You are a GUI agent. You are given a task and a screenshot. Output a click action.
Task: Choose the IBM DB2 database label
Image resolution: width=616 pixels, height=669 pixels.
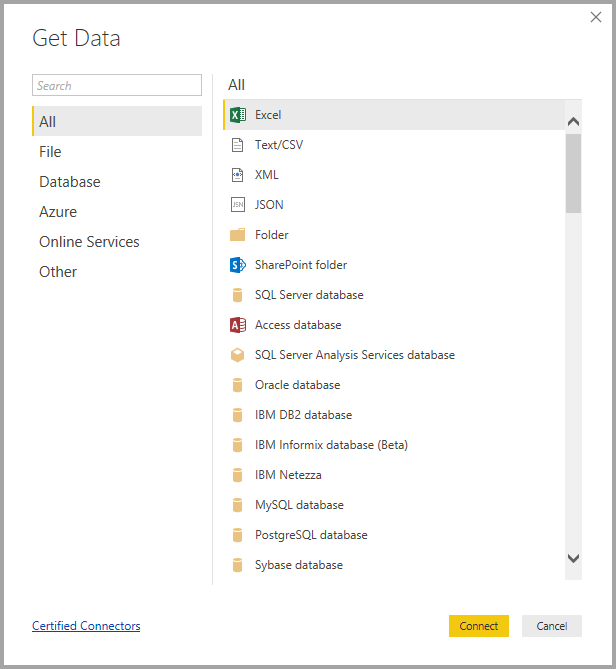click(303, 415)
